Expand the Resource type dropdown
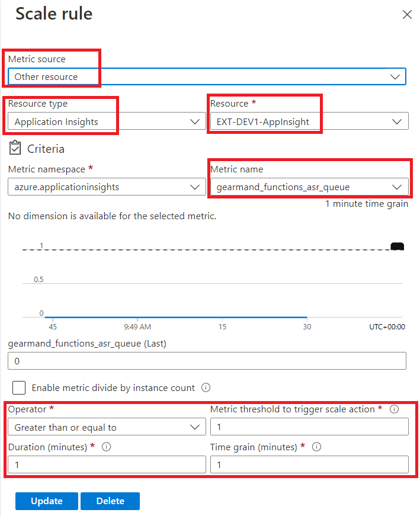Viewport: 420px width, 516px height. [107, 121]
